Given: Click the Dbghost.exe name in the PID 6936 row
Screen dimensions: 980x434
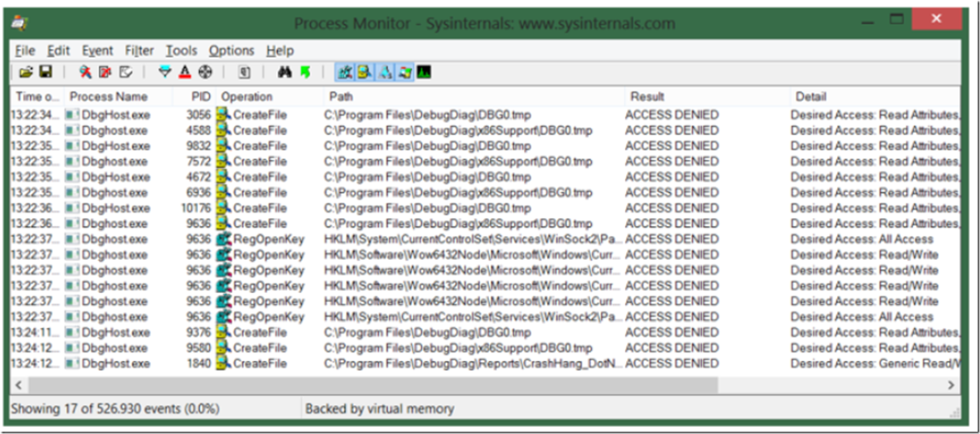Looking at the screenshot, I should coord(114,192).
